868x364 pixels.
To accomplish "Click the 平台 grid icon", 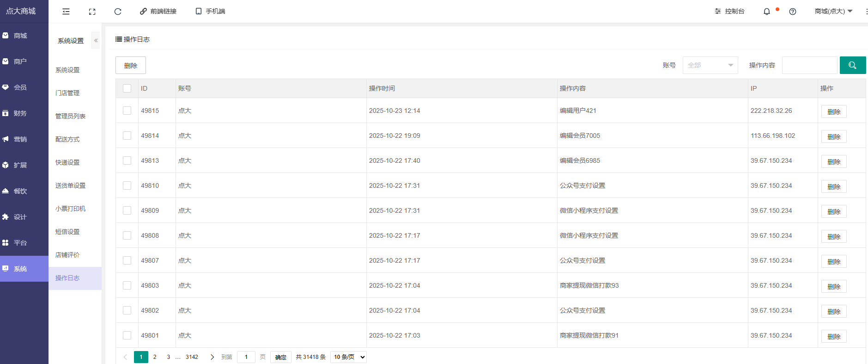I will pos(6,243).
